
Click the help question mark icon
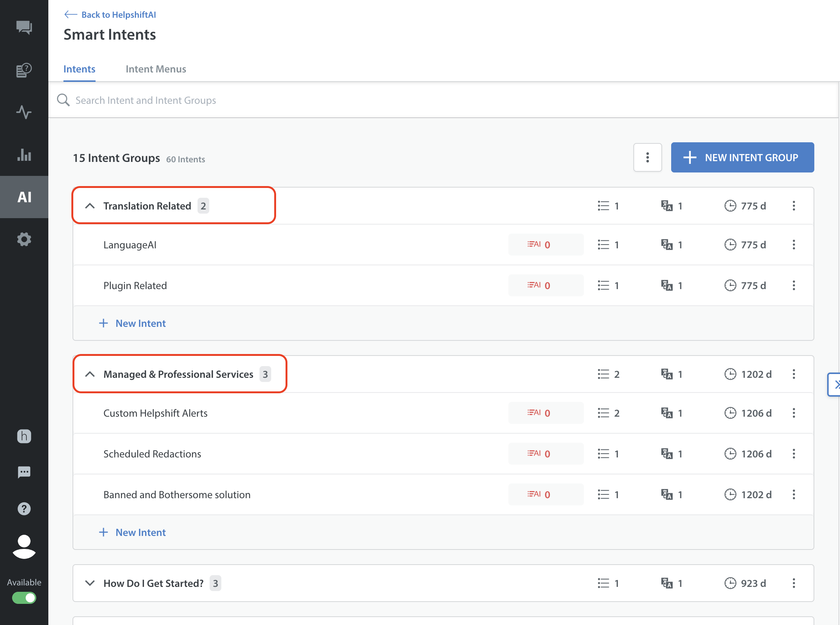(24, 509)
